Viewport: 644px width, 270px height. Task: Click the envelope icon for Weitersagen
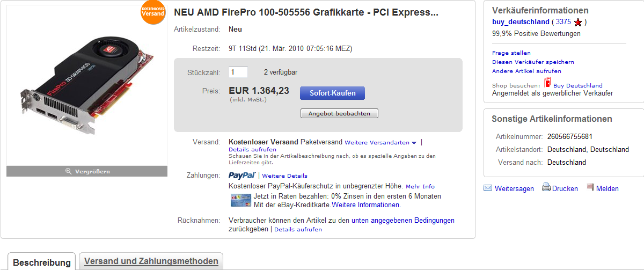point(488,188)
